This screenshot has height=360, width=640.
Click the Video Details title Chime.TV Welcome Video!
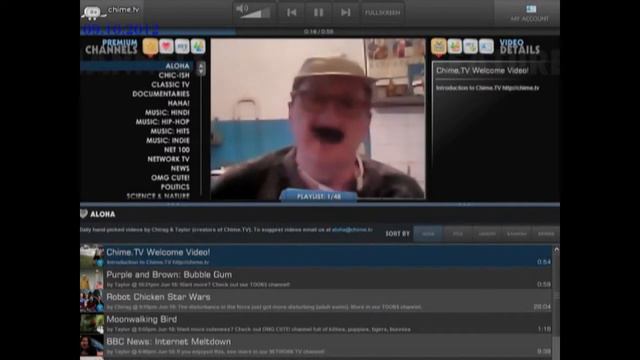(482, 71)
